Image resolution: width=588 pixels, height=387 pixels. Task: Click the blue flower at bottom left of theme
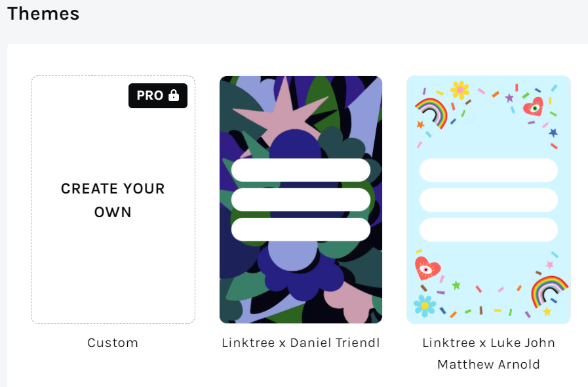tap(424, 306)
